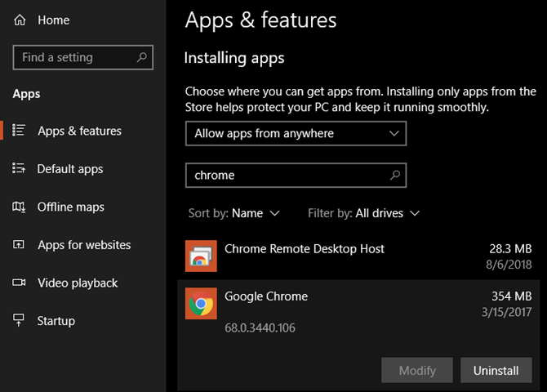547x392 pixels.
Task: Open the Allow apps from anywhere dropdown
Action: pos(296,133)
